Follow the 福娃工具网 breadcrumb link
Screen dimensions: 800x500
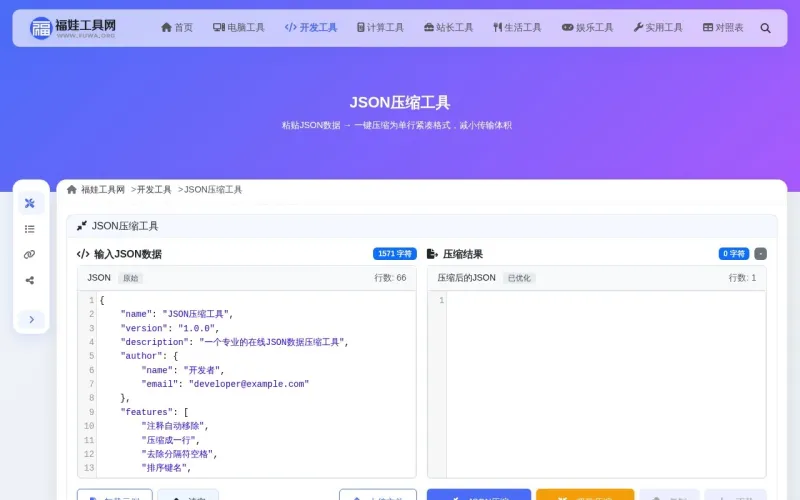[x=103, y=189]
